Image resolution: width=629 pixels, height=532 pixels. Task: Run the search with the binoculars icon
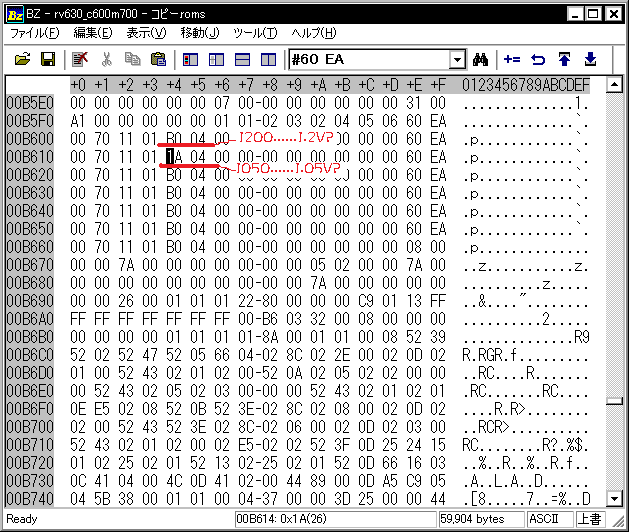coord(481,59)
